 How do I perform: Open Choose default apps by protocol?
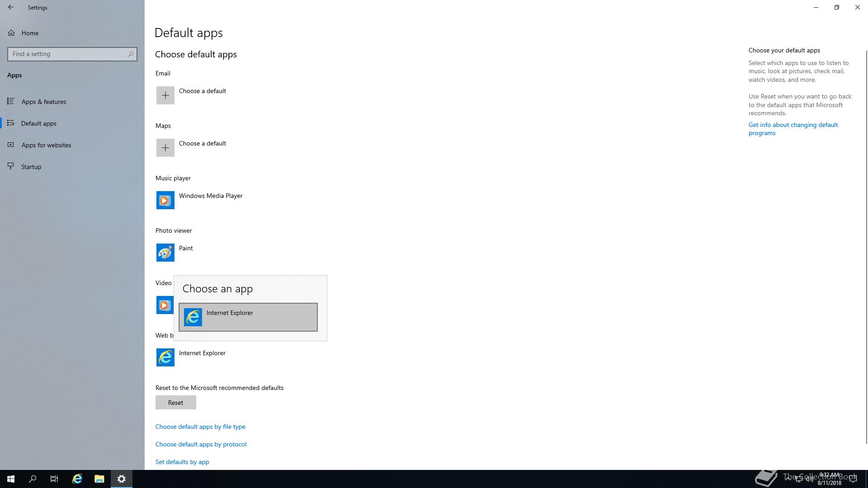[201, 444]
